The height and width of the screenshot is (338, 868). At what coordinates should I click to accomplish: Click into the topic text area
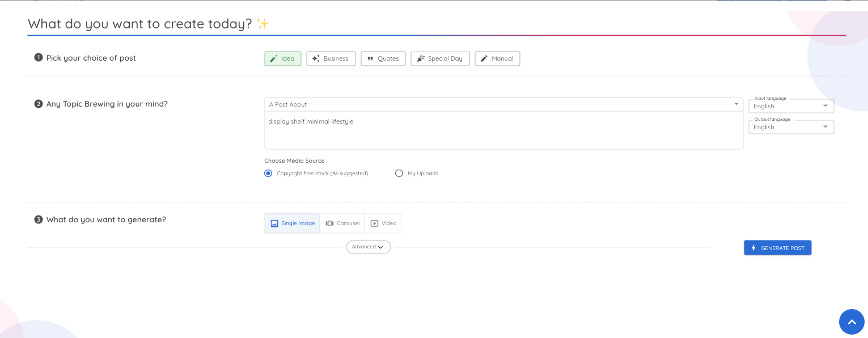point(504,130)
